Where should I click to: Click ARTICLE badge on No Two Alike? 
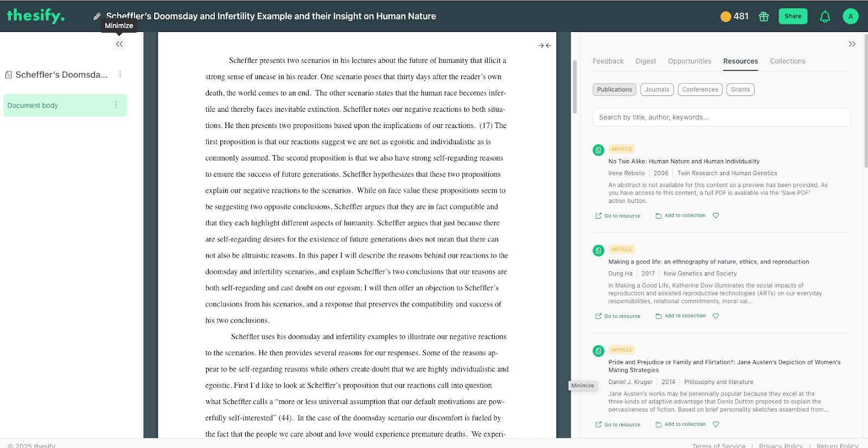tap(622, 149)
